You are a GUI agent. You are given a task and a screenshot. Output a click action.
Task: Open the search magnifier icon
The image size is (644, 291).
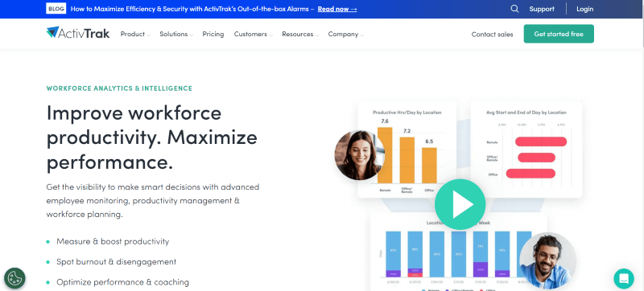point(514,9)
